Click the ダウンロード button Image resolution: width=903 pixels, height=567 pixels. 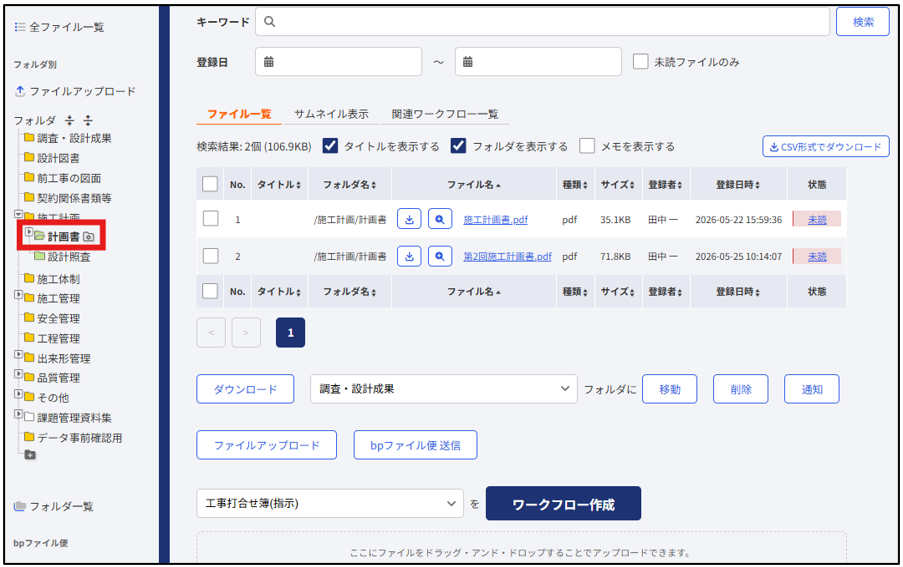pyautogui.click(x=245, y=389)
